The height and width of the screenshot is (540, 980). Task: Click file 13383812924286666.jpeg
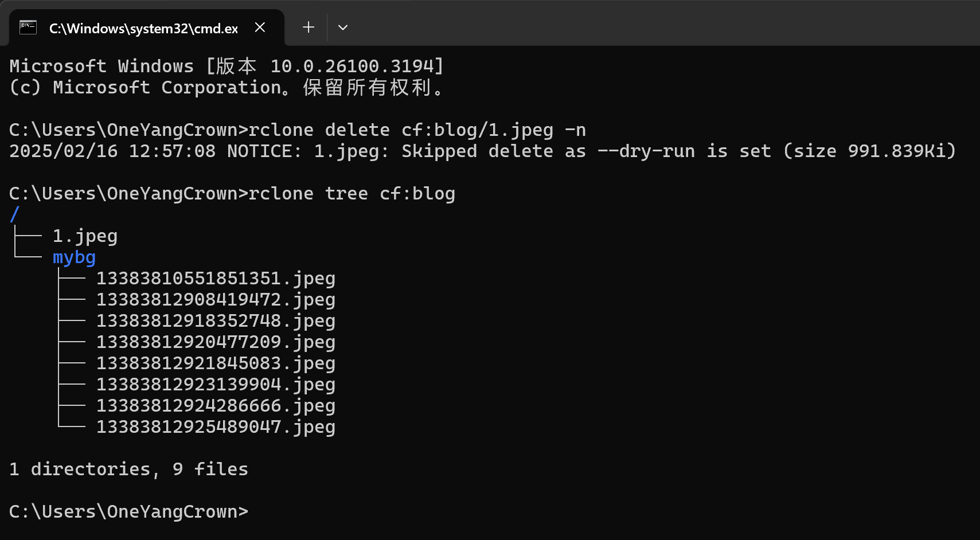216,406
